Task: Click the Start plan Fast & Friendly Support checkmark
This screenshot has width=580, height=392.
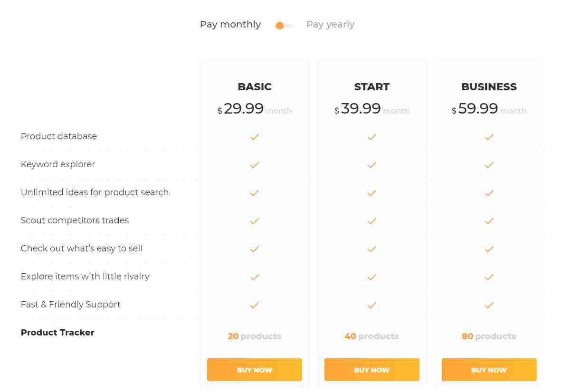Action: (372, 305)
